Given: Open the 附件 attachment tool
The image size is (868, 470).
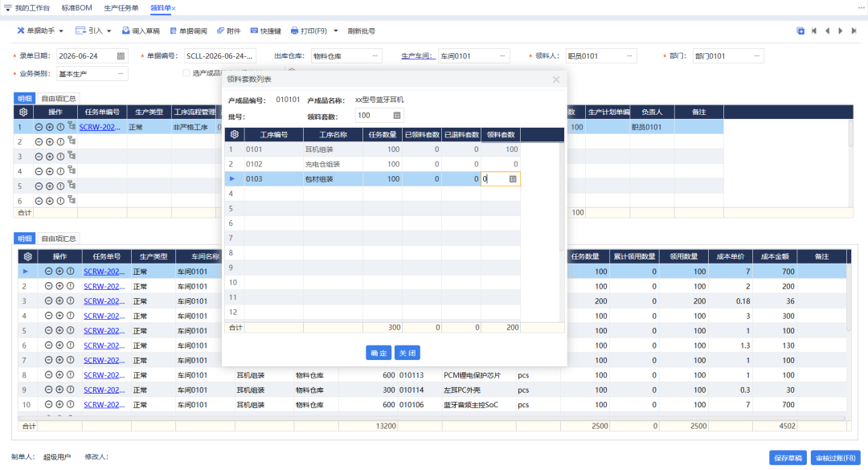Looking at the screenshot, I should tap(228, 31).
